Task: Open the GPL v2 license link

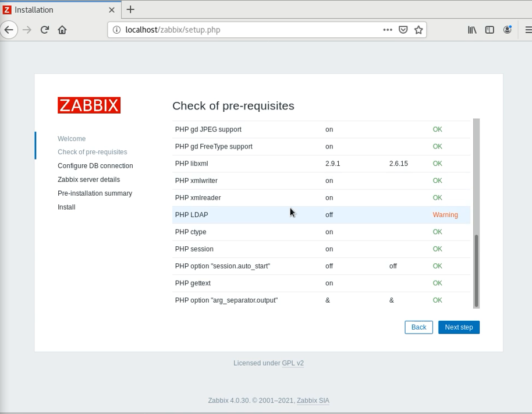Action: click(x=293, y=363)
